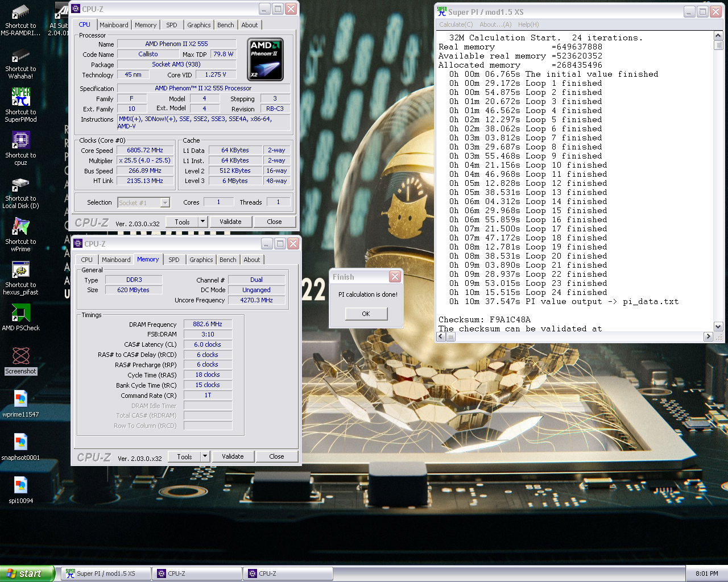This screenshot has height=582, width=728.
Task: Click Tools button in lower CPU-Z window
Action: point(184,456)
